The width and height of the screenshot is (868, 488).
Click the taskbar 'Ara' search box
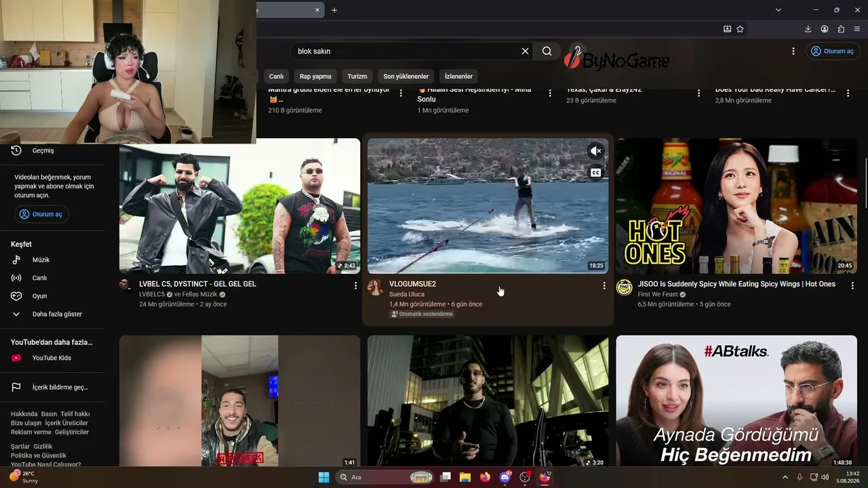[x=386, y=477]
